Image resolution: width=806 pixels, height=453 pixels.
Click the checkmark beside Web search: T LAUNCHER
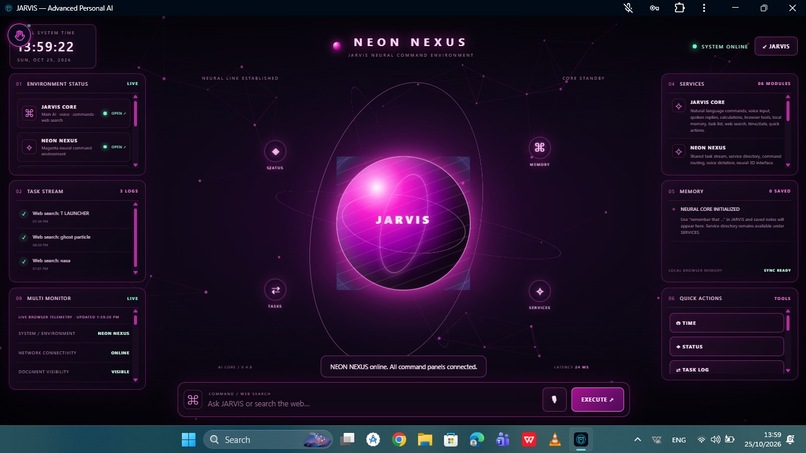tap(24, 213)
